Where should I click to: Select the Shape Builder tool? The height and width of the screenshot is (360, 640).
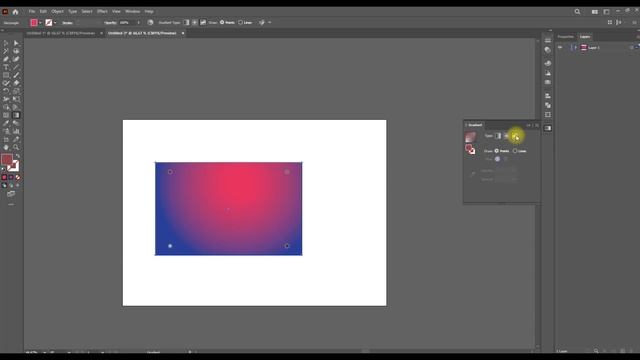click(6, 107)
